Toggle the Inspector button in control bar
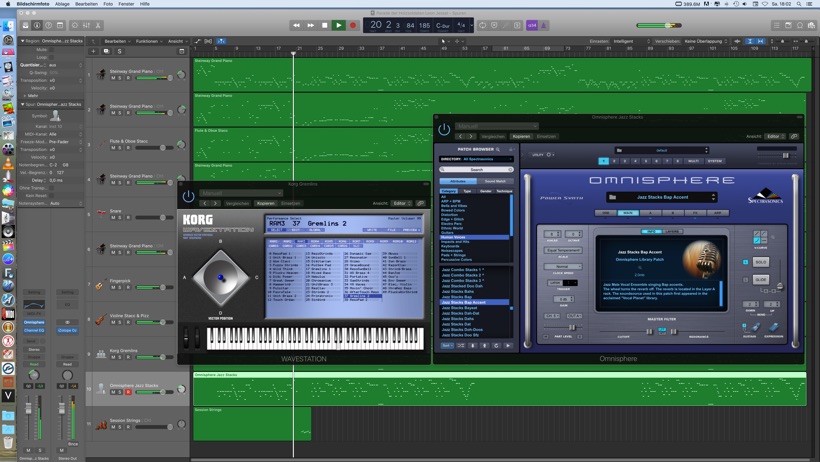This screenshot has width=820, height=462. click(x=37, y=25)
